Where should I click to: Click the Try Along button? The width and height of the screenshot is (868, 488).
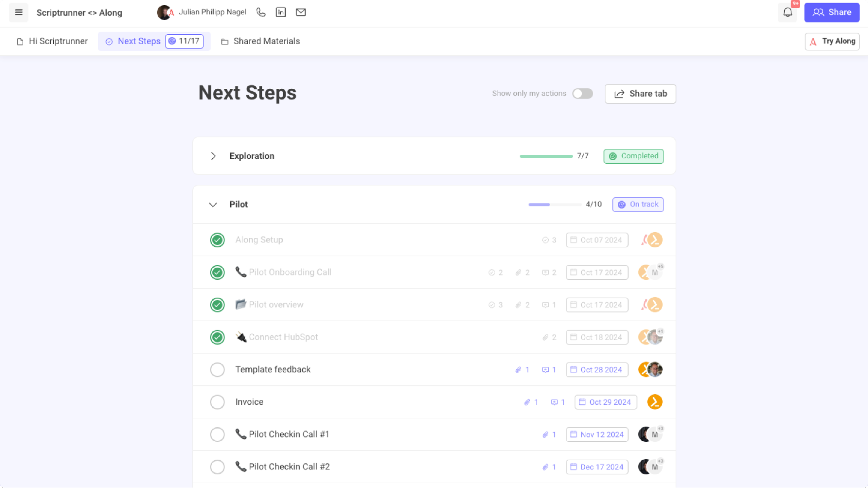pos(833,40)
